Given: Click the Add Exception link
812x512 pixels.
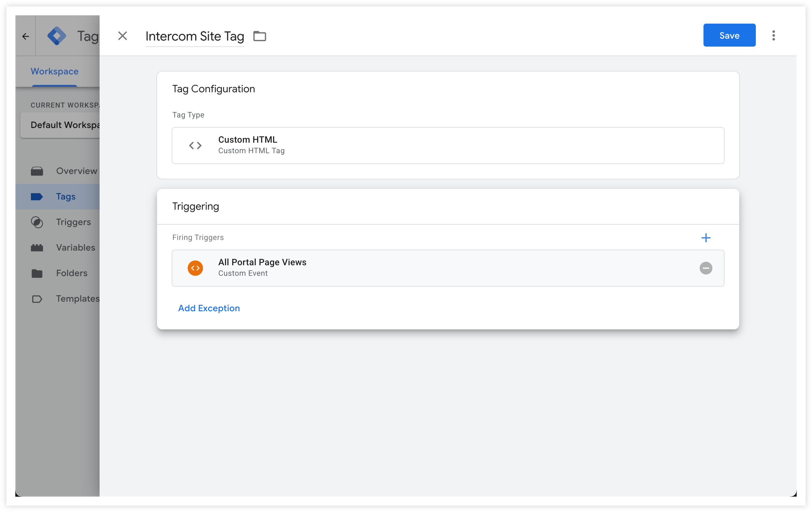Looking at the screenshot, I should (209, 308).
